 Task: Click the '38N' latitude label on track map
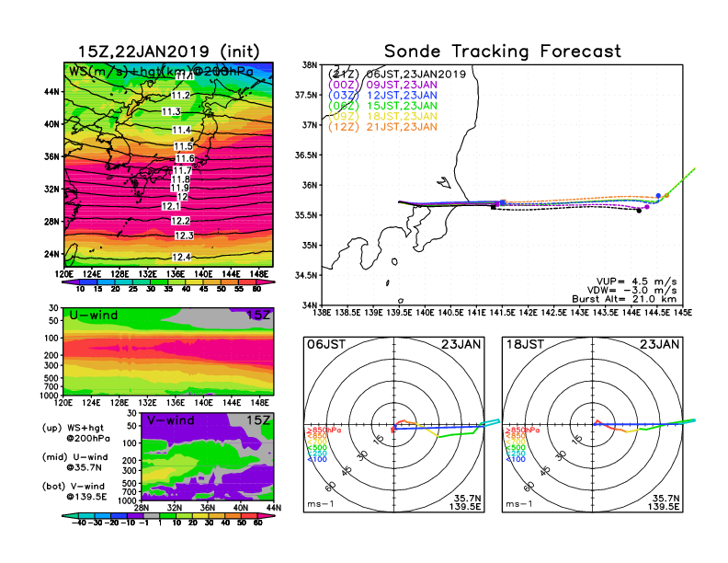click(x=310, y=65)
